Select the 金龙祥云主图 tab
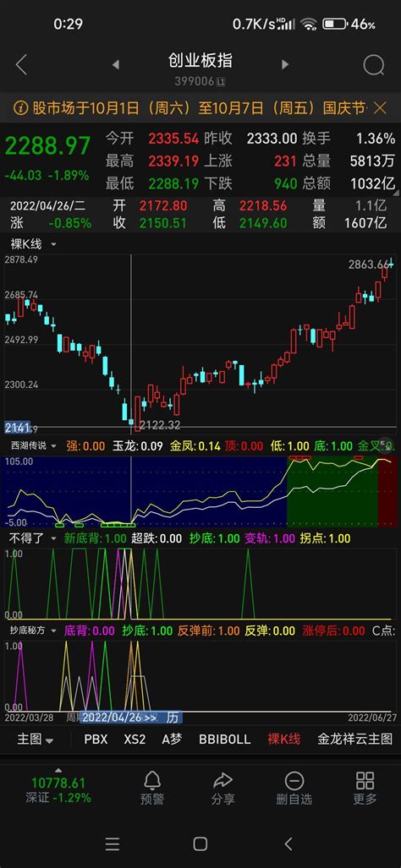Screen dimensions: 401x868 [355, 739]
